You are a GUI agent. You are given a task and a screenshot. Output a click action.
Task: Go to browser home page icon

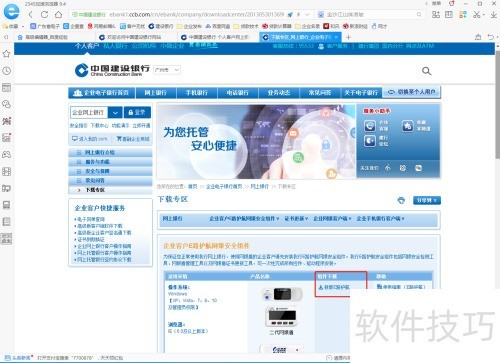(58, 14)
